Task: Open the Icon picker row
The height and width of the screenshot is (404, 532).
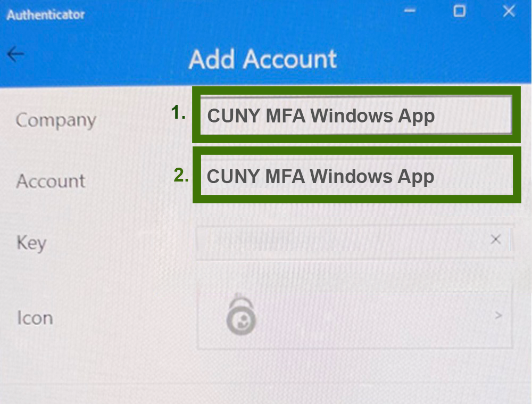Action: click(x=354, y=316)
